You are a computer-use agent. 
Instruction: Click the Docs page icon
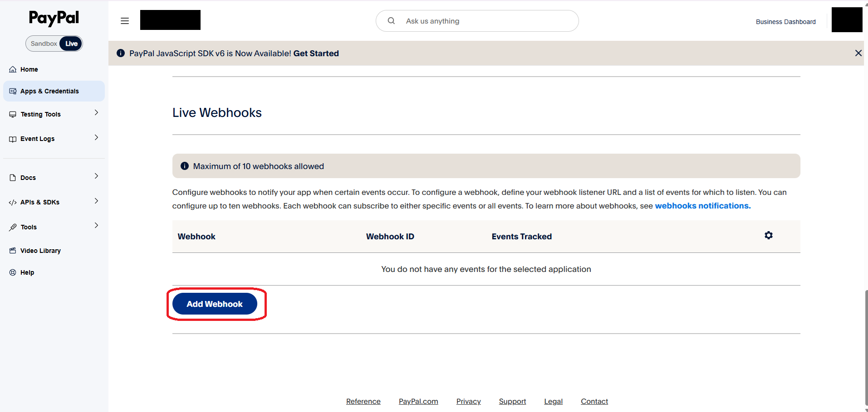[13, 178]
